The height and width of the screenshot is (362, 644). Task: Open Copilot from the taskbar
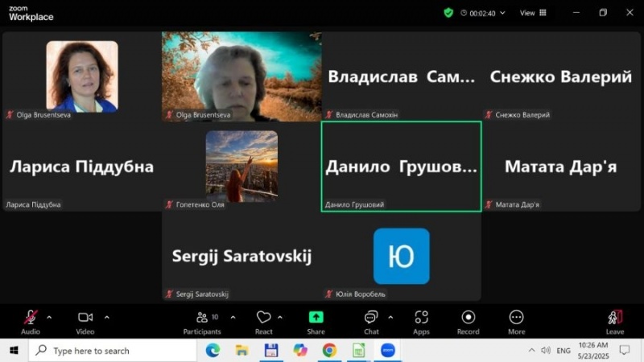(300, 351)
